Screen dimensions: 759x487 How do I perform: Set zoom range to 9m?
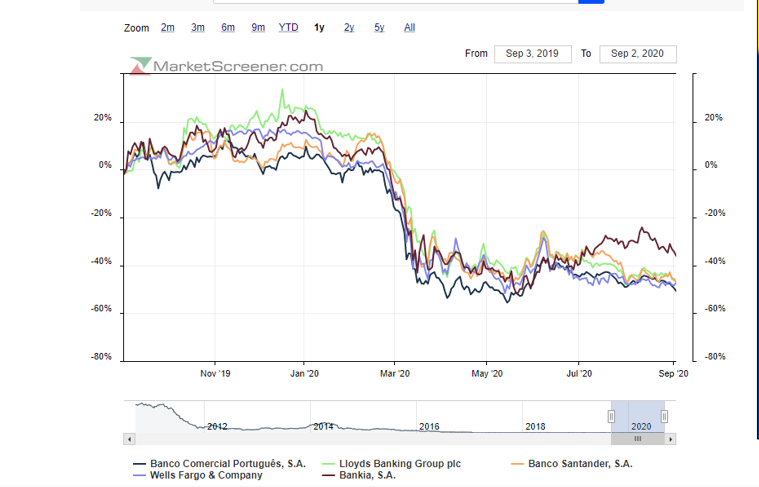click(x=258, y=28)
